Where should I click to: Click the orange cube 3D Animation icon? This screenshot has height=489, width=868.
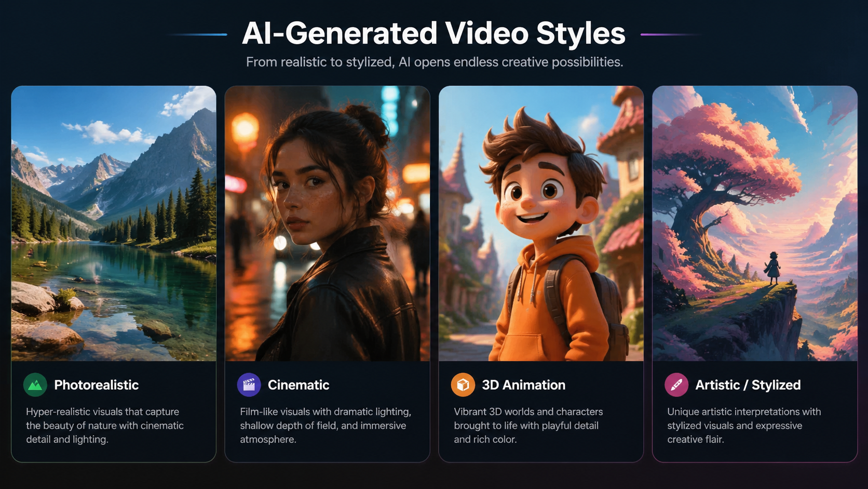[x=463, y=385]
